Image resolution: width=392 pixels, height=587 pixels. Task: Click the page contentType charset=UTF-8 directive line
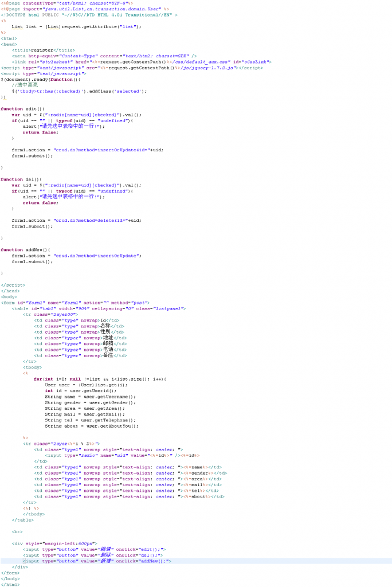click(66, 3)
